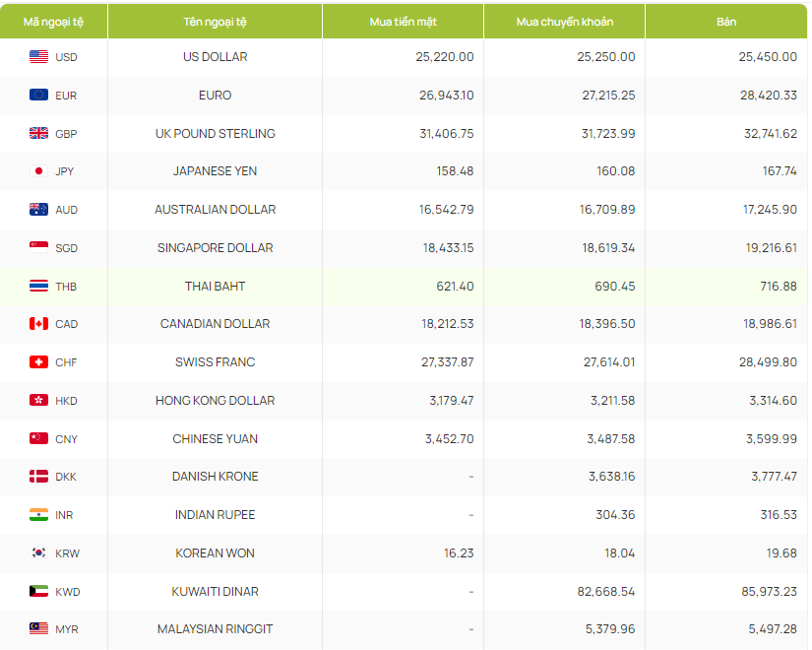Select the Singapore flag beside SGD
Viewport: 812px width, 650px height.
point(38,248)
